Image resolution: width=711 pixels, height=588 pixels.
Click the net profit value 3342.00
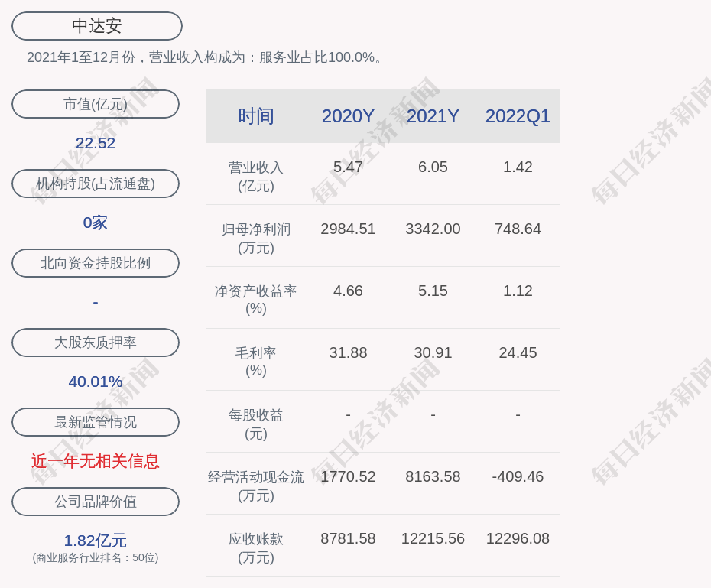433,229
